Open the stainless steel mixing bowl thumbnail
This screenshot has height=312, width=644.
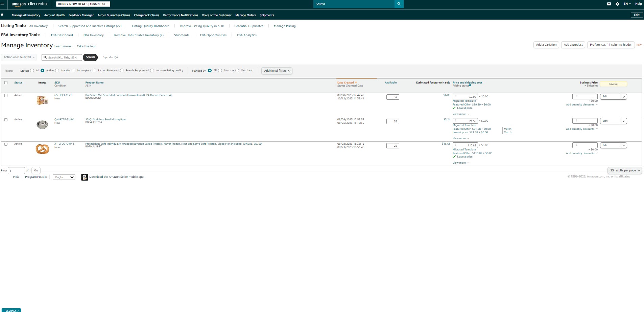(x=42, y=125)
